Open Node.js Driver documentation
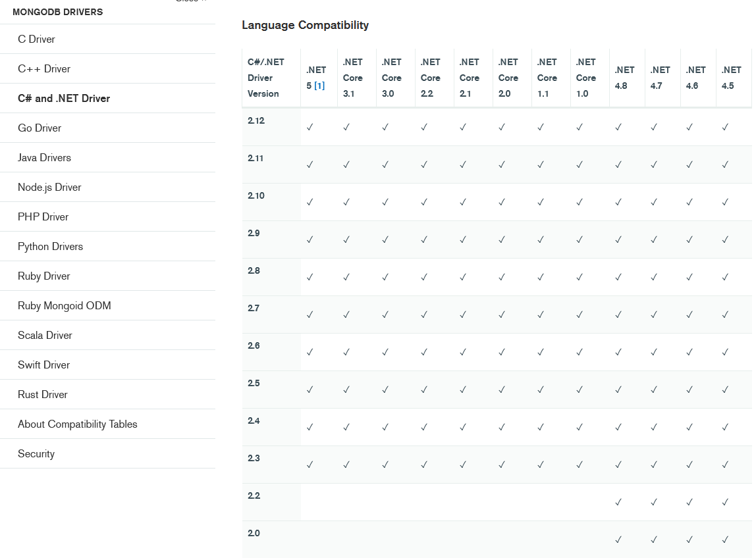Viewport: 756px width, 558px height. click(49, 187)
